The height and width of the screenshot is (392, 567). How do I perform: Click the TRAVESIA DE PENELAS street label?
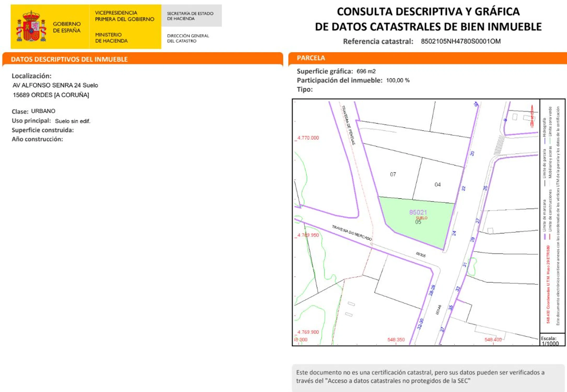[x=349, y=125]
